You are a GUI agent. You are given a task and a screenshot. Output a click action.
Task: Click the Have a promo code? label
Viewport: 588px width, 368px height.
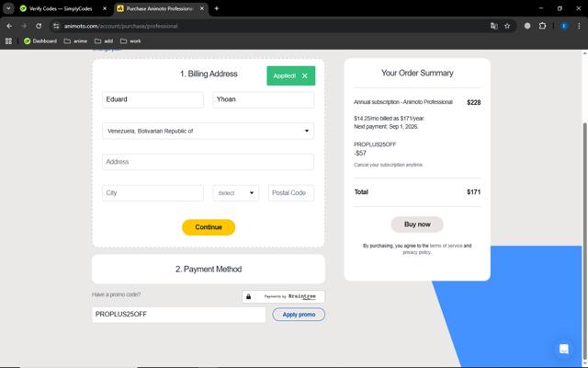point(117,294)
